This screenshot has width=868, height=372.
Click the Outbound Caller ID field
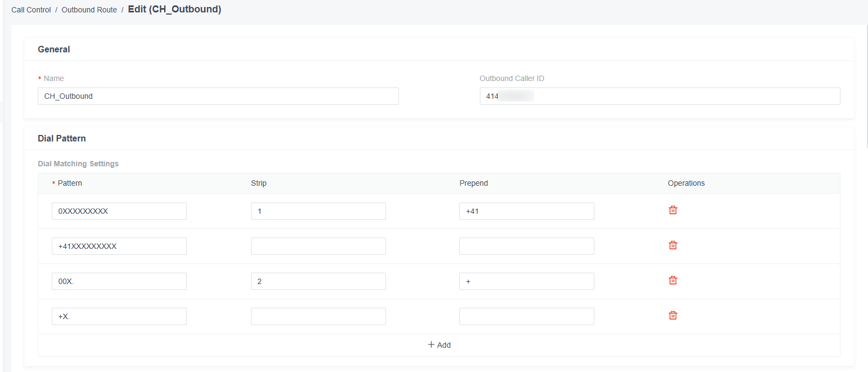660,96
